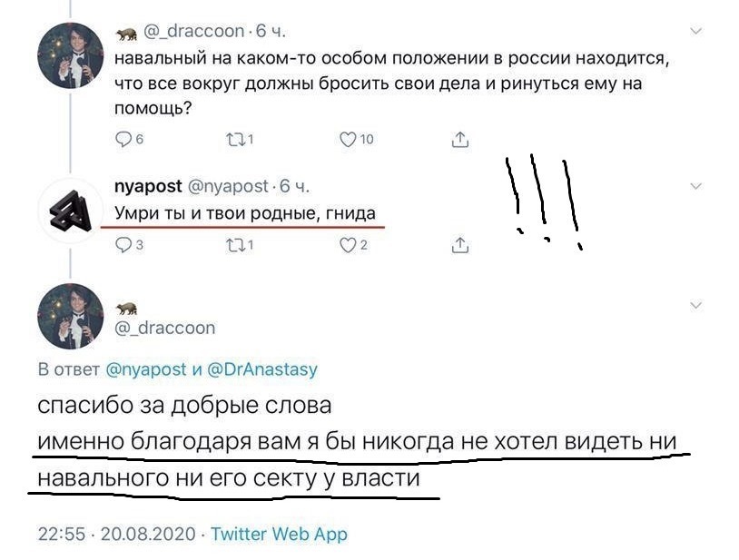Open the @DrAnastasy mention link
This screenshot has width=739, height=560.
pos(263,369)
